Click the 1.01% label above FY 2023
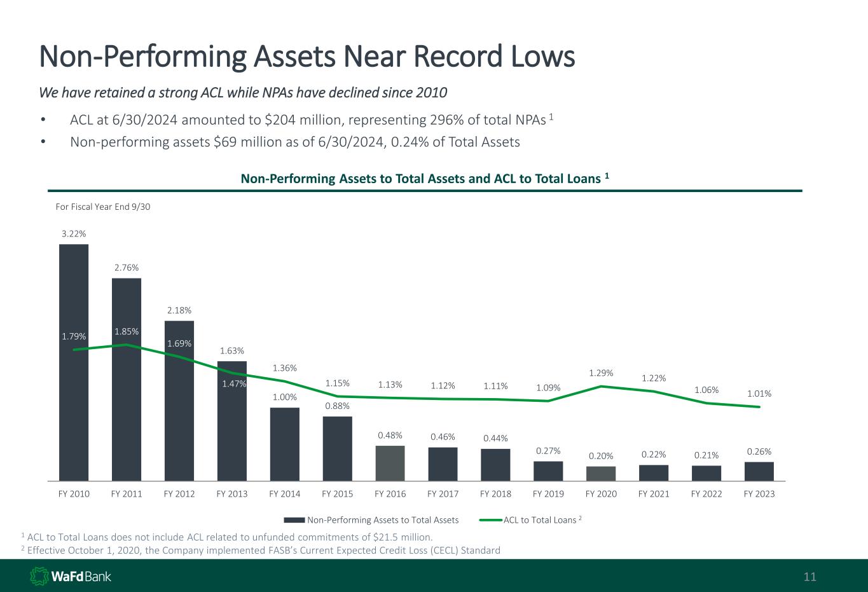The height and width of the screenshot is (592, 868). coord(759,394)
